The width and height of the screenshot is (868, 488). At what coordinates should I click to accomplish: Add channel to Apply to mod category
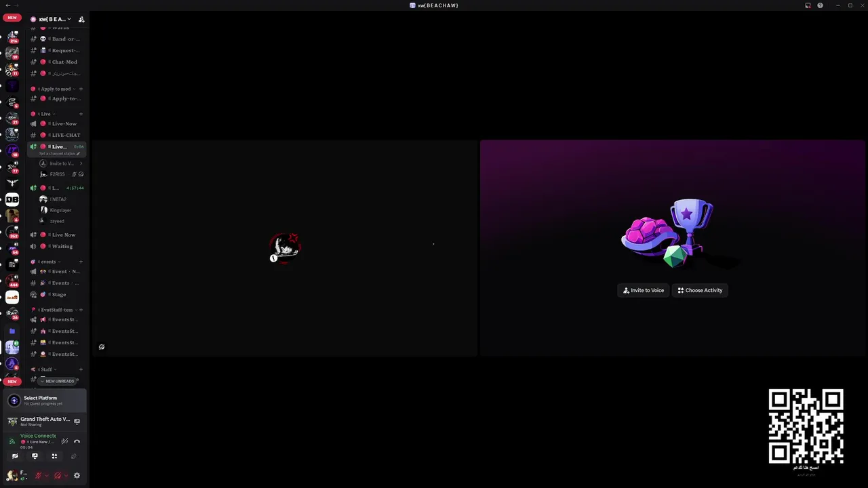[81, 89]
